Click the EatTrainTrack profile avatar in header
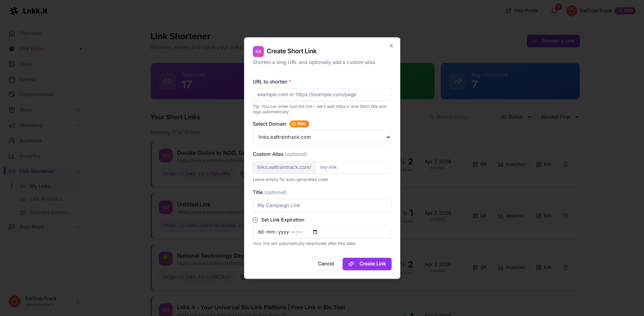Screen dimensions: 644x316 [x=572, y=11]
